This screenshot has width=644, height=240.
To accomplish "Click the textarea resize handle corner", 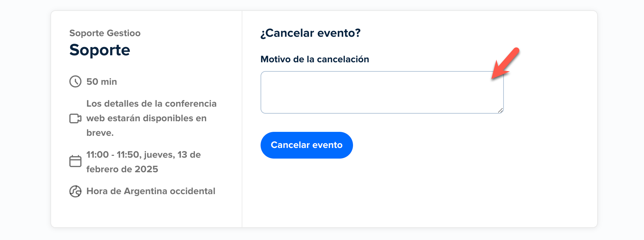I will pyautogui.click(x=500, y=110).
